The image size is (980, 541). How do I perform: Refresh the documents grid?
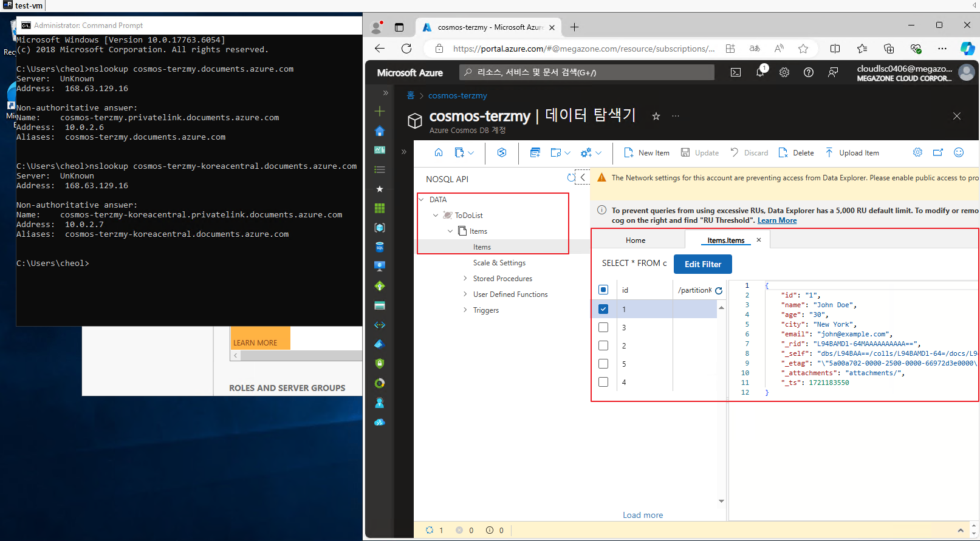[719, 290]
